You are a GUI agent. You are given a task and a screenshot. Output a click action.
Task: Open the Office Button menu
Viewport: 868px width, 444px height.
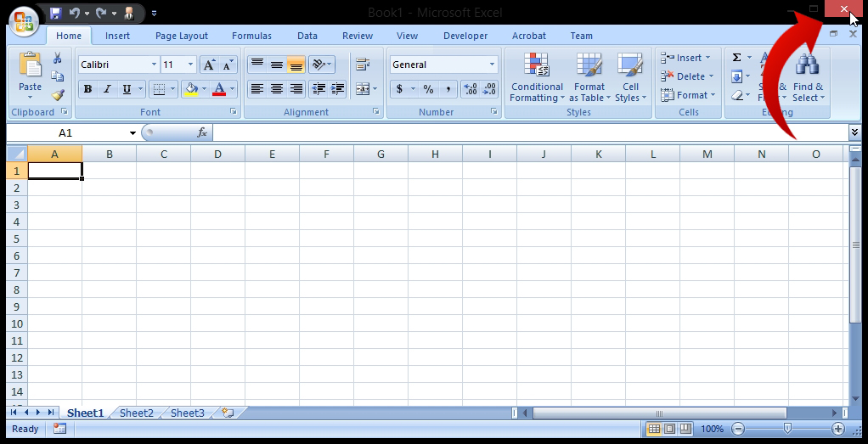(x=23, y=23)
